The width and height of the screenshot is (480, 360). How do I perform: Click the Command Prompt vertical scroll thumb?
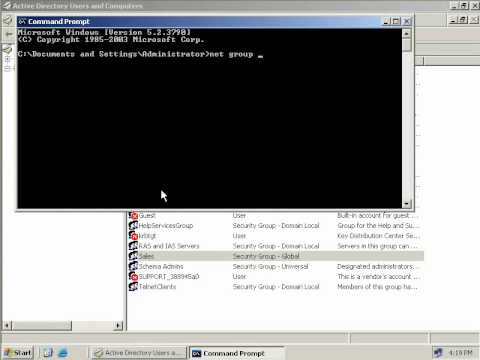click(x=406, y=45)
